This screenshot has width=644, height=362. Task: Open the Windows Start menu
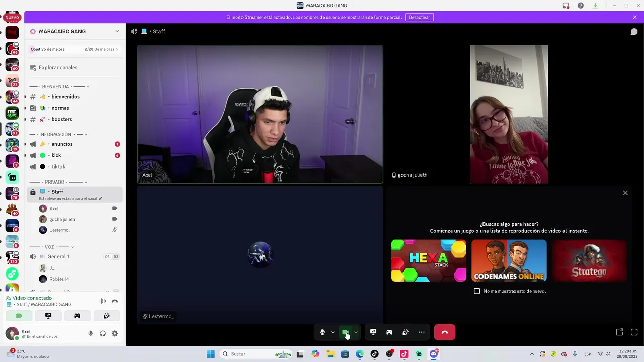(x=211, y=354)
